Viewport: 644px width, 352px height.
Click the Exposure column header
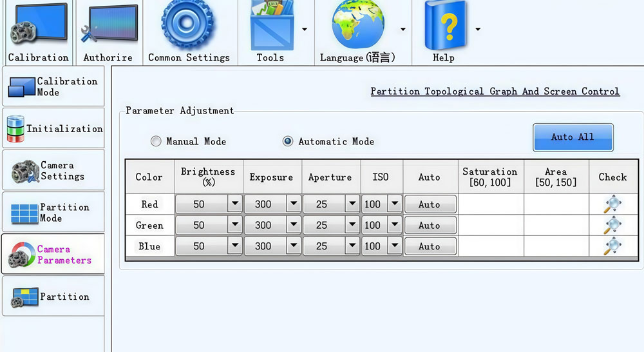click(x=272, y=177)
